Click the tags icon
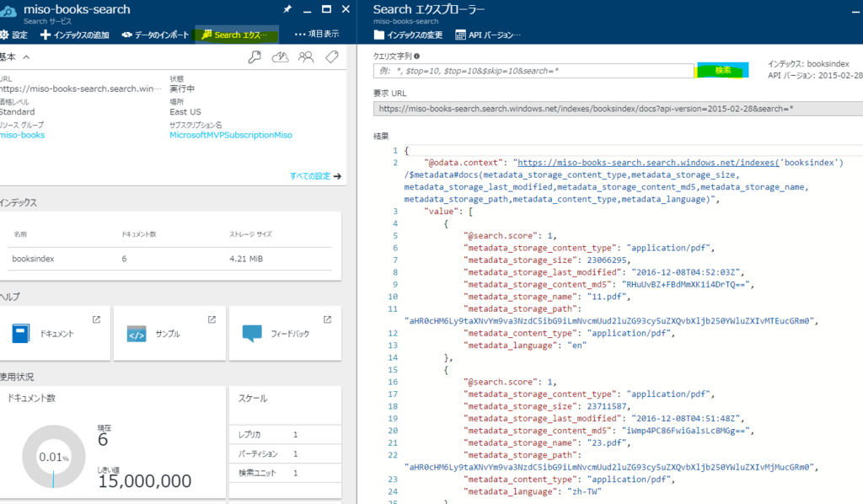 click(332, 56)
